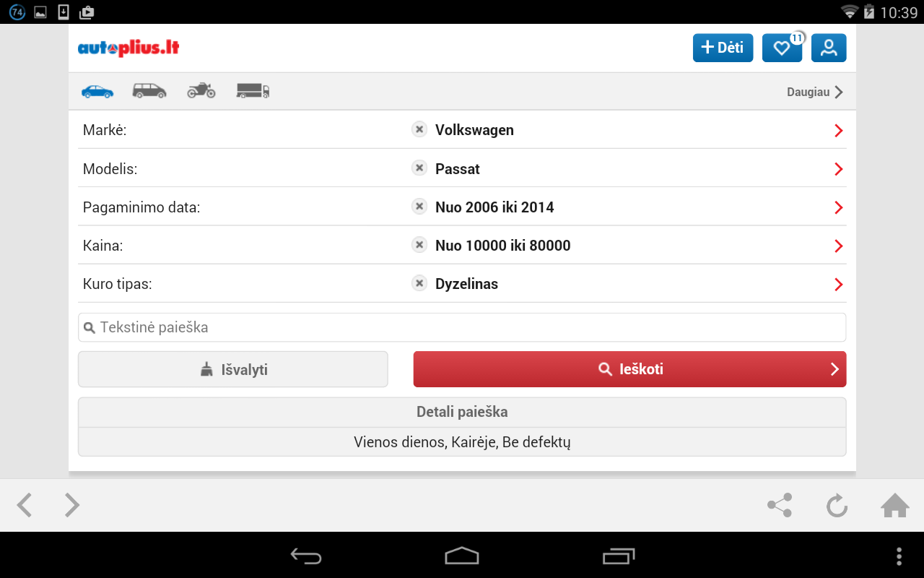Image resolution: width=924 pixels, height=578 pixels.
Task: Click the Dyzelinas value text
Action: tap(466, 284)
